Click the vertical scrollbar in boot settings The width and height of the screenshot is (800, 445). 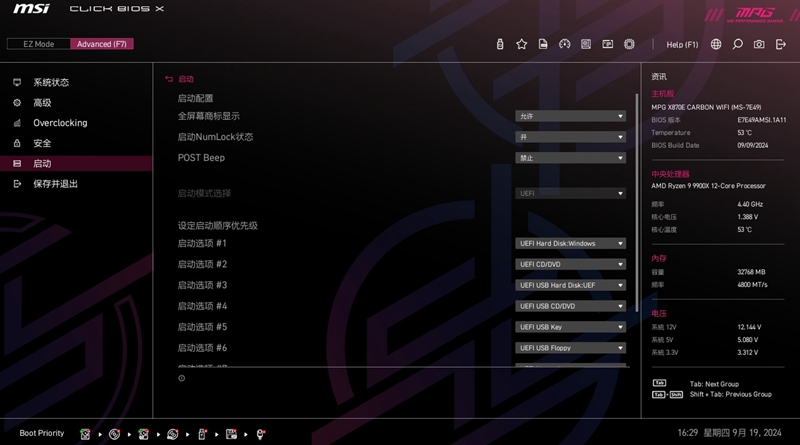636,200
